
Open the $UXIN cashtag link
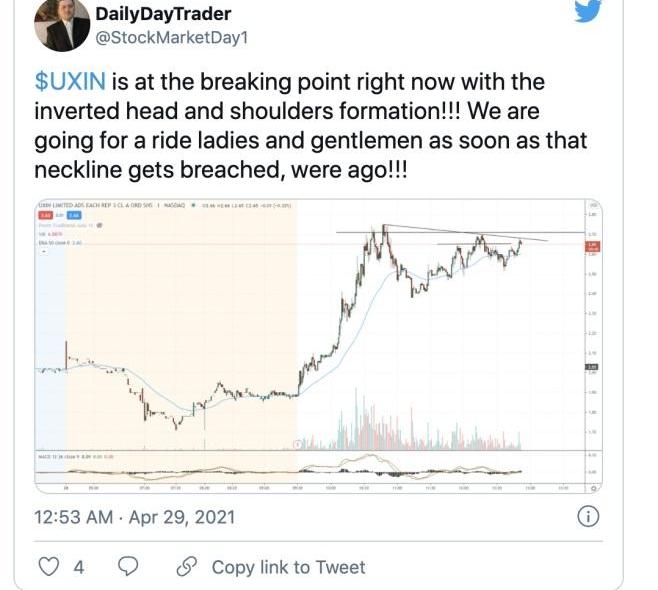[x=70, y=81]
